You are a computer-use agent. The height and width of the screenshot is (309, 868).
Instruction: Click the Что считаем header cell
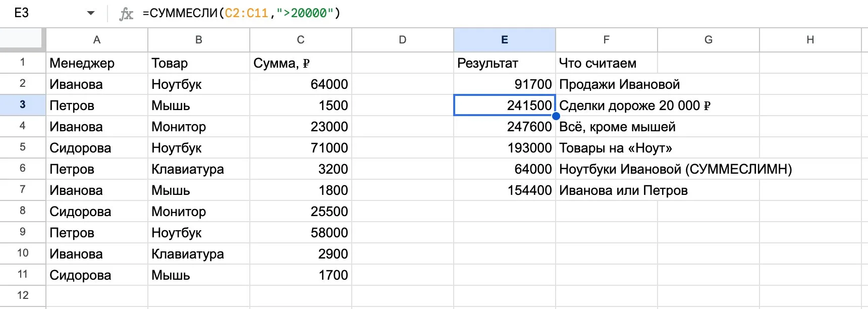(607, 63)
